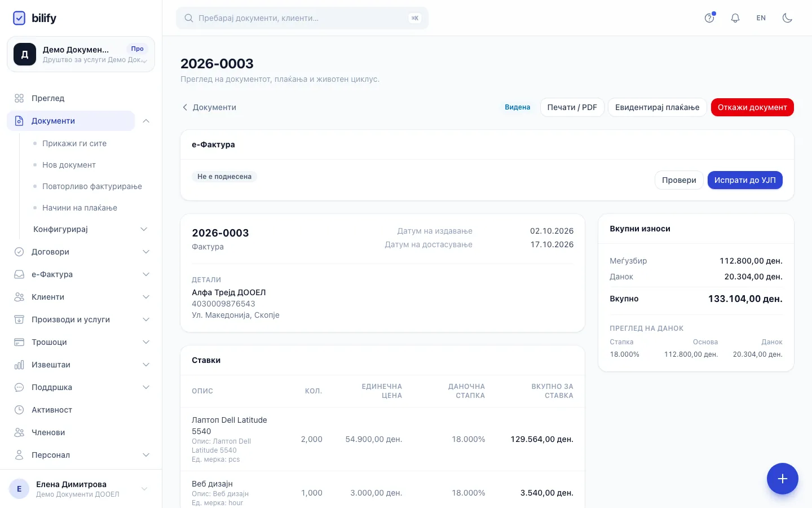Screen dimensions: 812x508
Task: Click the Печати / PDF button
Action: [x=572, y=107]
